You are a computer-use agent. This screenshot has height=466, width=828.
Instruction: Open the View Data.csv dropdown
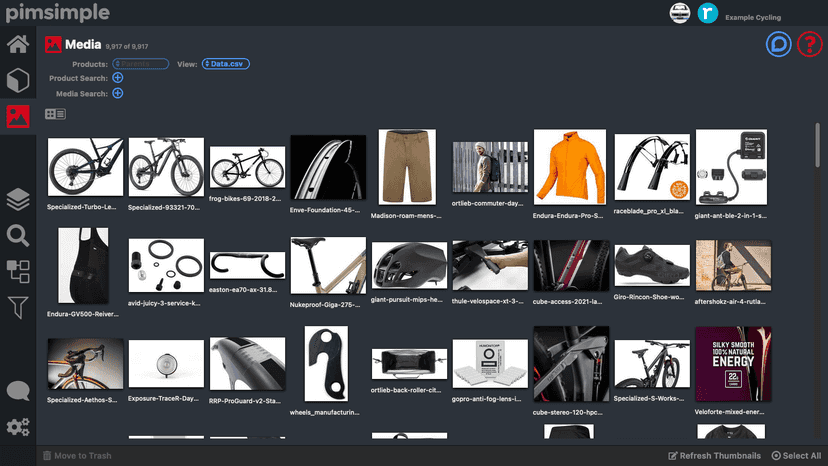225,64
